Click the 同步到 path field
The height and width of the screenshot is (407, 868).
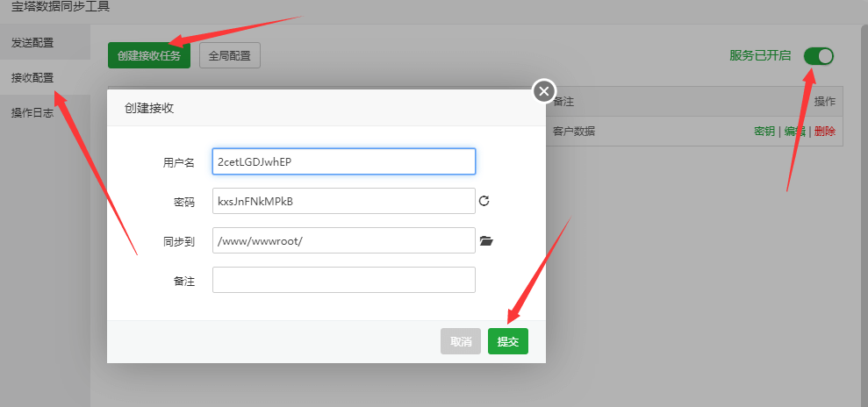tap(343, 240)
